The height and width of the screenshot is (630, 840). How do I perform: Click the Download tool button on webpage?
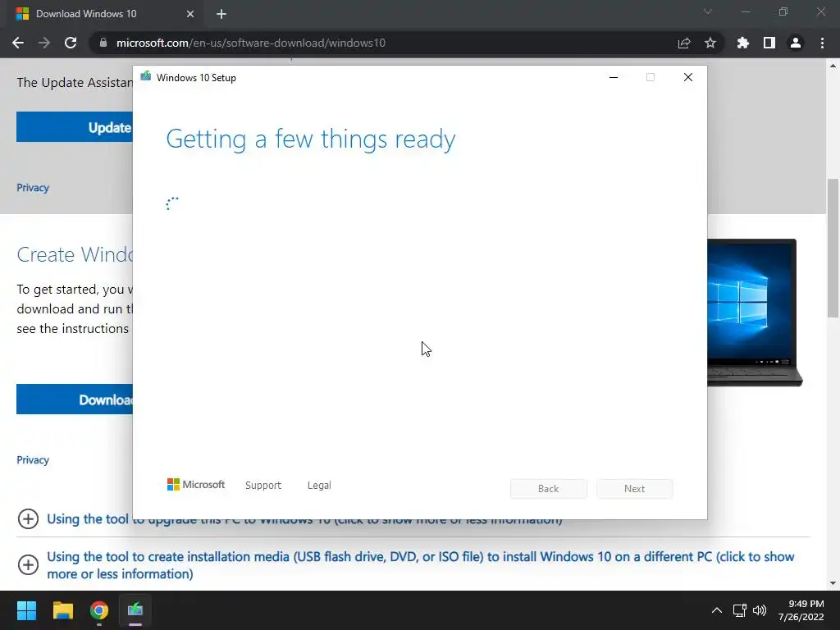[x=75, y=399]
